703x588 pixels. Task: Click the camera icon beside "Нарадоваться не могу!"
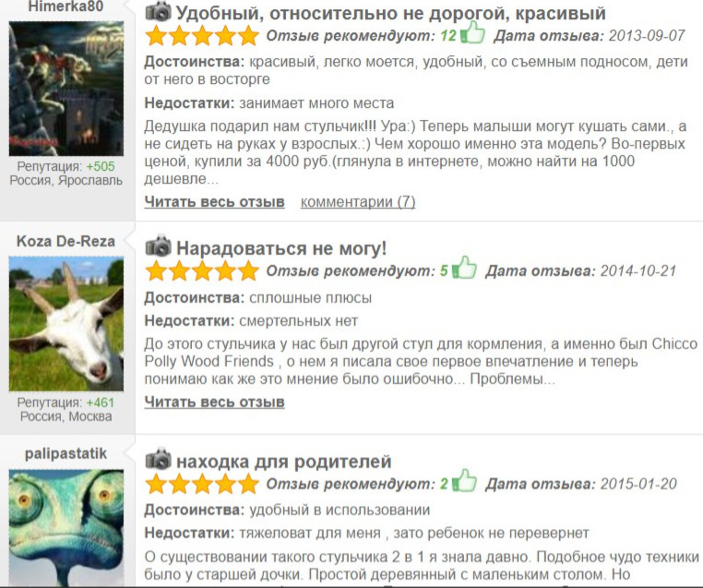(159, 246)
